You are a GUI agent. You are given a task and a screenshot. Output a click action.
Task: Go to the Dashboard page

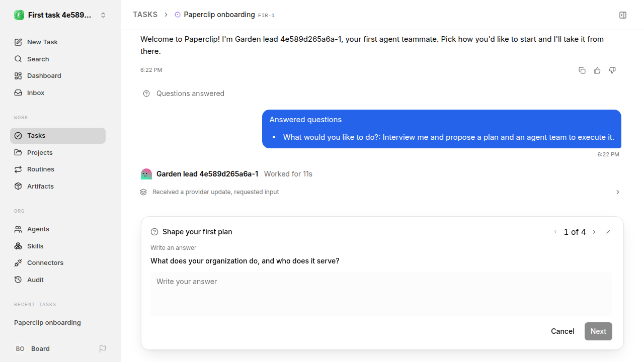(x=58, y=75)
